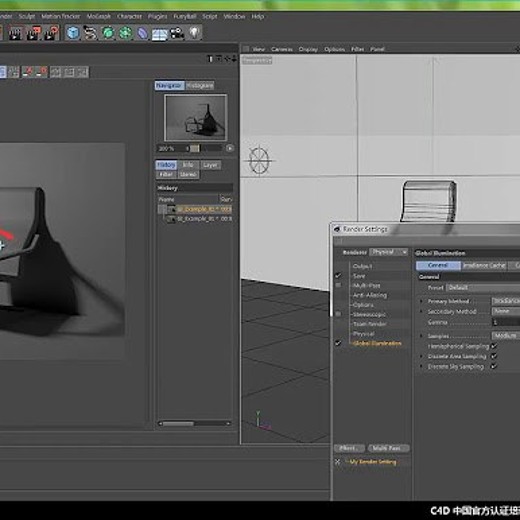Open the Sculpt menu

tap(27, 16)
